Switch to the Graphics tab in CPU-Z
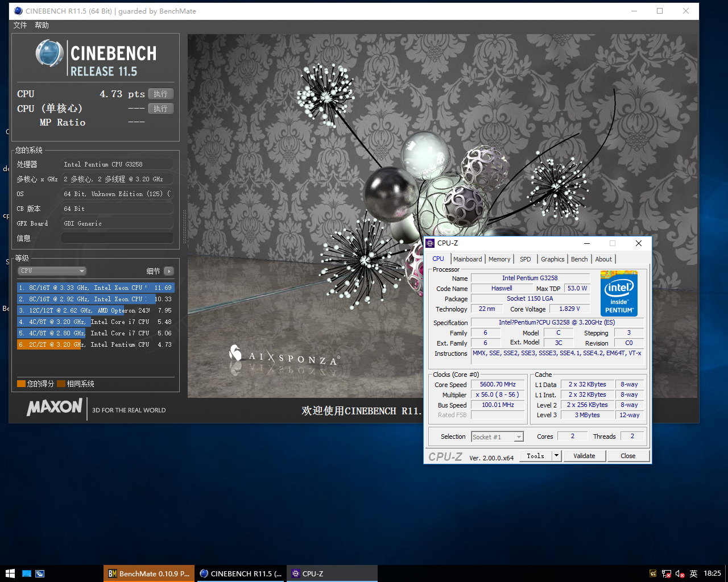The height and width of the screenshot is (582, 728). (553, 259)
